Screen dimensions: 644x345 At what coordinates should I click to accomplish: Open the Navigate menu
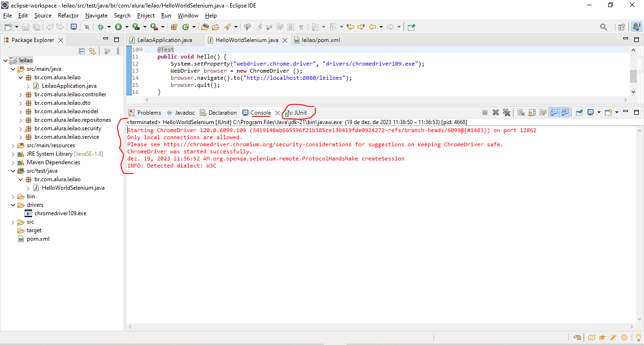pos(96,16)
